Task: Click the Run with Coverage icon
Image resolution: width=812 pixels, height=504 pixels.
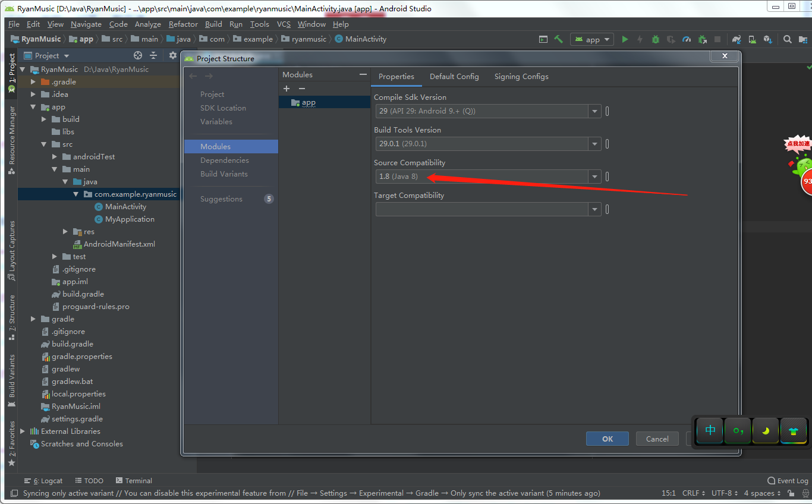Action: pos(671,39)
